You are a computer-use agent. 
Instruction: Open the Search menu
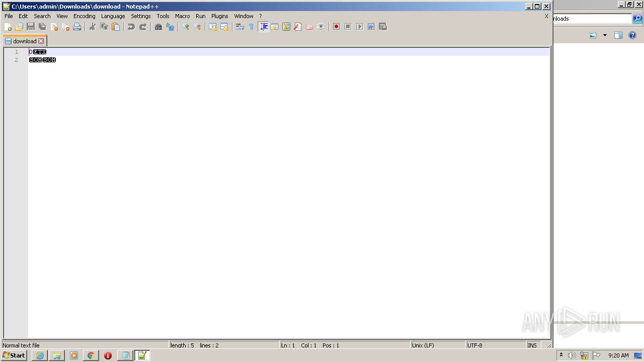[x=42, y=16]
